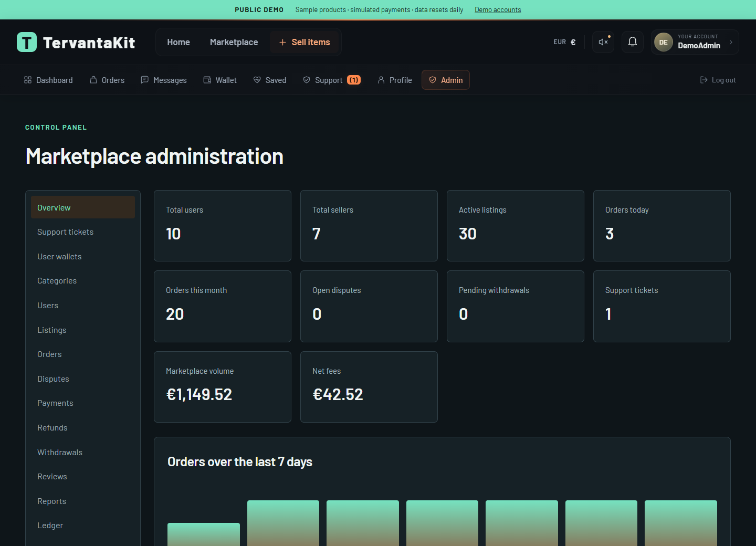Open Disputes in the sidebar
The image size is (756, 546).
pyautogui.click(x=83, y=379)
